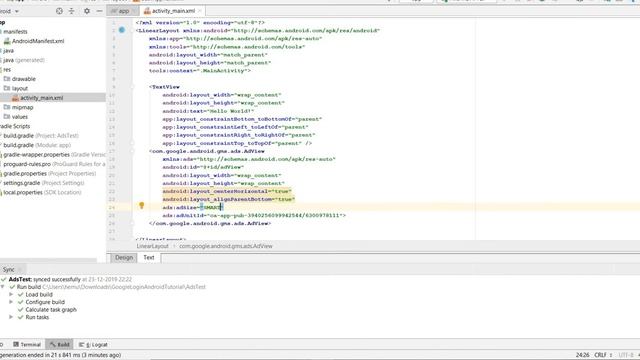
Task: Click the generation ended status message
Action: click(x=60, y=355)
